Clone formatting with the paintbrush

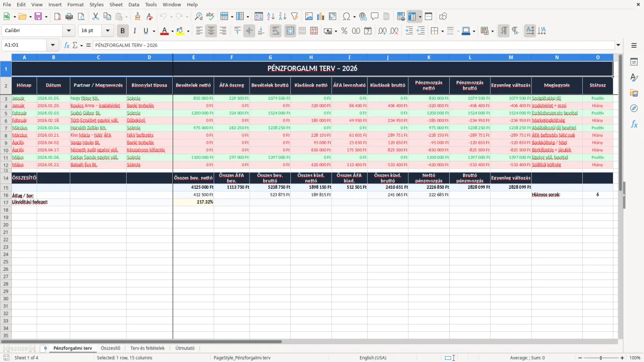coord(137,17)
